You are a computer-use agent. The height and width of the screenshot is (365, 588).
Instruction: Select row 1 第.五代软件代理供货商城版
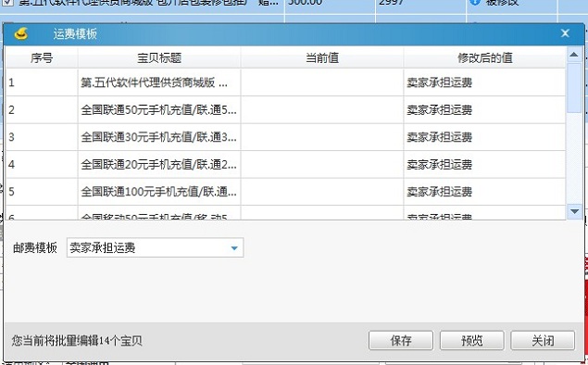point(285,82)
